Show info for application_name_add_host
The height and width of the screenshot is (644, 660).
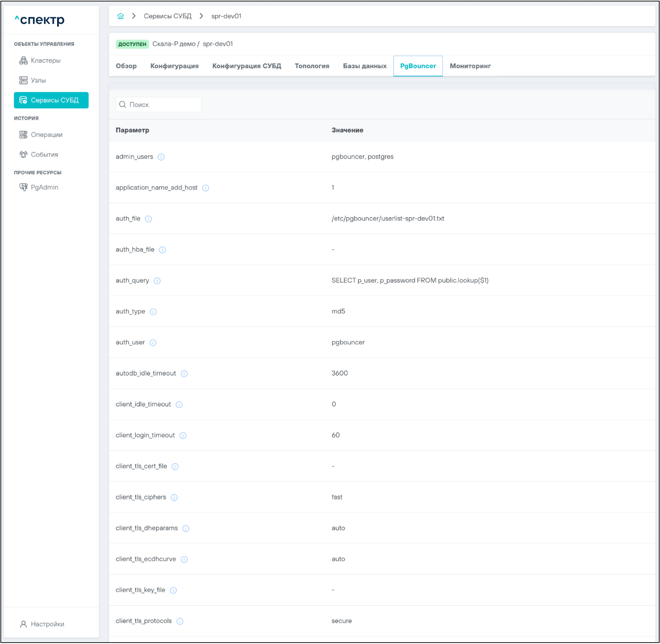tap(206, 188)
